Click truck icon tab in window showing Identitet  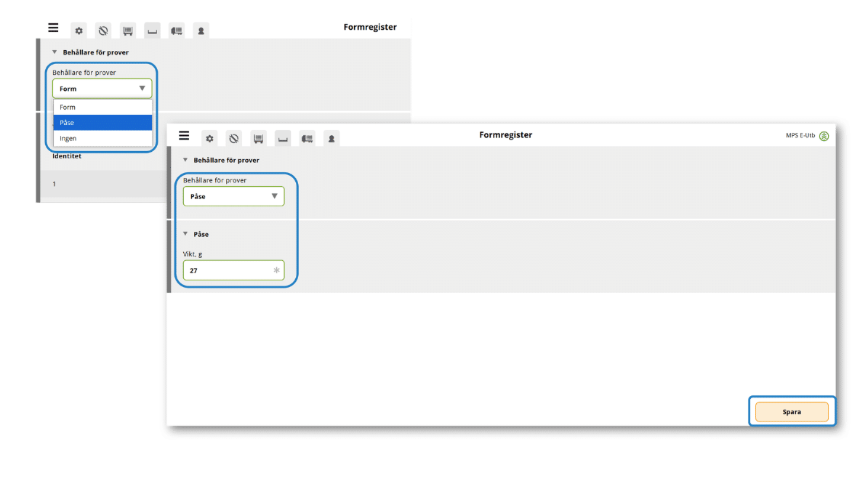click(x=176, y=31)
